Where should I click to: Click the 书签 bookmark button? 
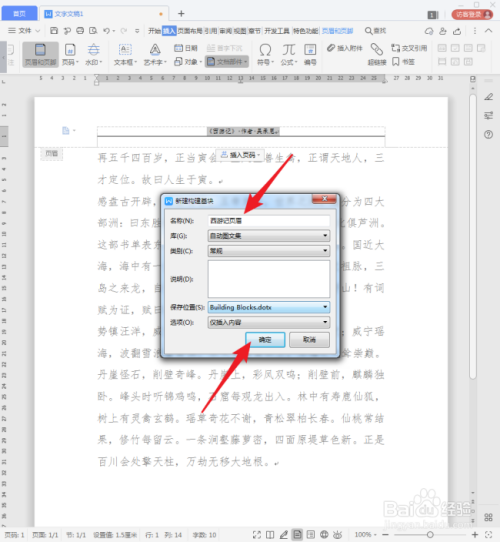tap(403, 62)
